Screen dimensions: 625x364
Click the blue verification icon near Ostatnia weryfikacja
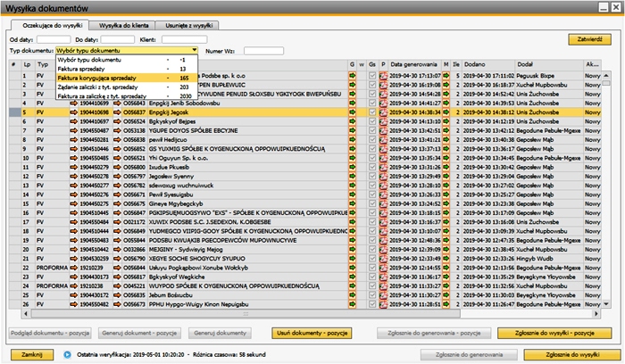coord(67,354)
